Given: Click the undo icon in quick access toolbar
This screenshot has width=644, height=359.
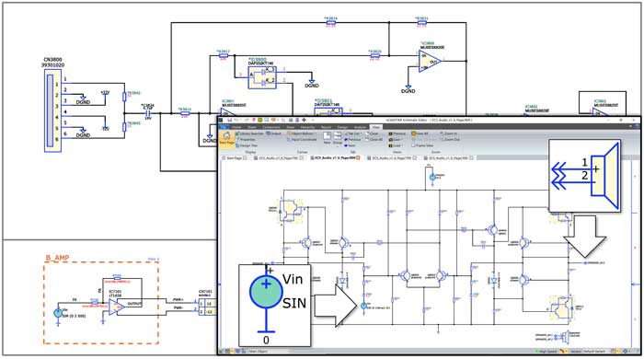Looking at the screenshot, I should [x=236, y=120].
